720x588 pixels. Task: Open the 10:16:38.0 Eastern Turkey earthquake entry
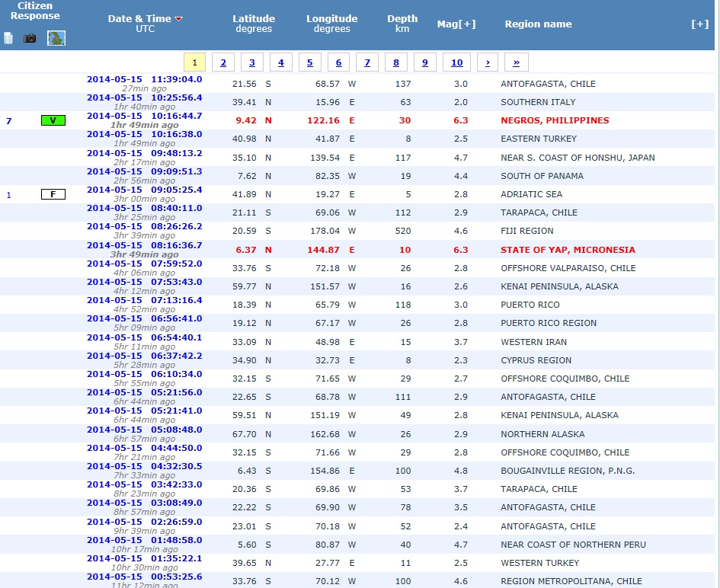coord(145,135)
